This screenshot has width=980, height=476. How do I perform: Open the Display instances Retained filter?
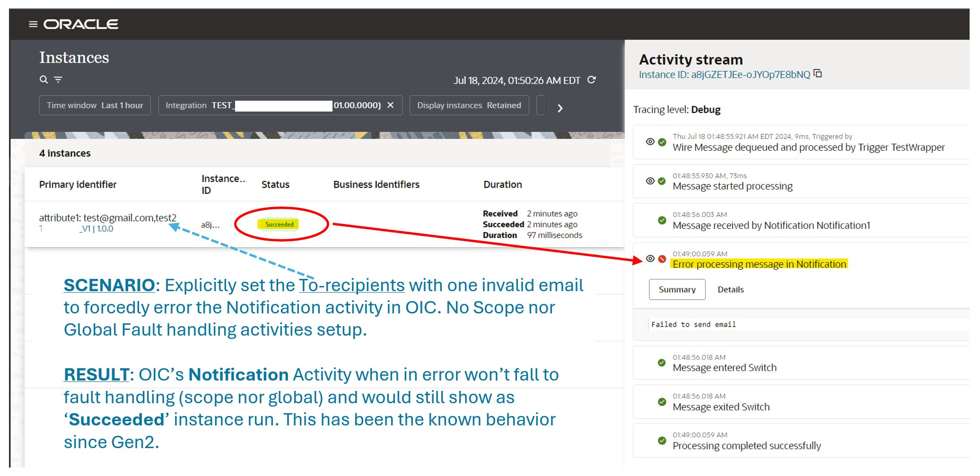(469, 105)
